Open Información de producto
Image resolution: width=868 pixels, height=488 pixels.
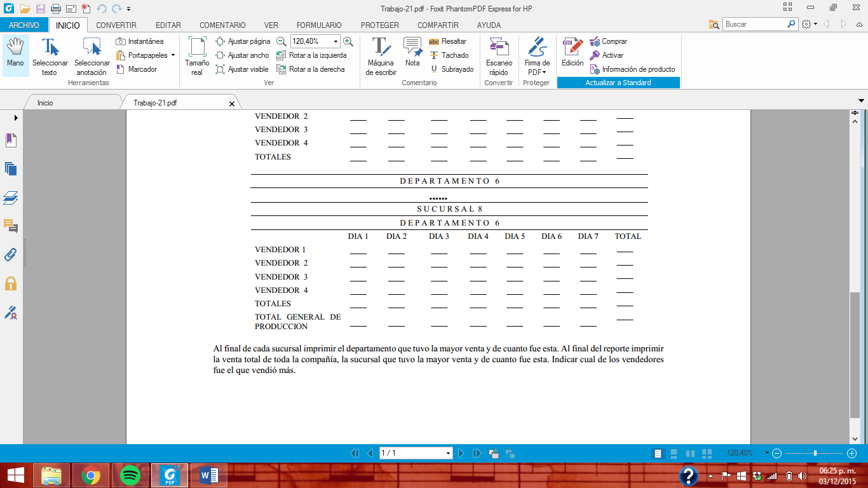click(633, 69)
